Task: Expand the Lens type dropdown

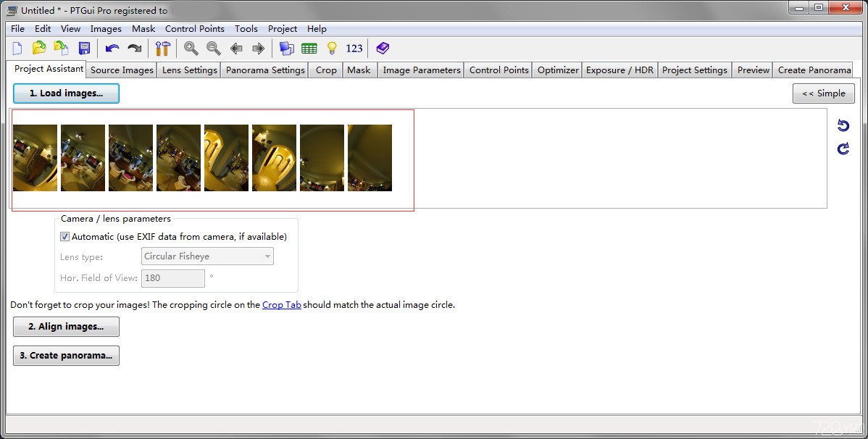Action: pyautogui.click(x=267, y=256)
